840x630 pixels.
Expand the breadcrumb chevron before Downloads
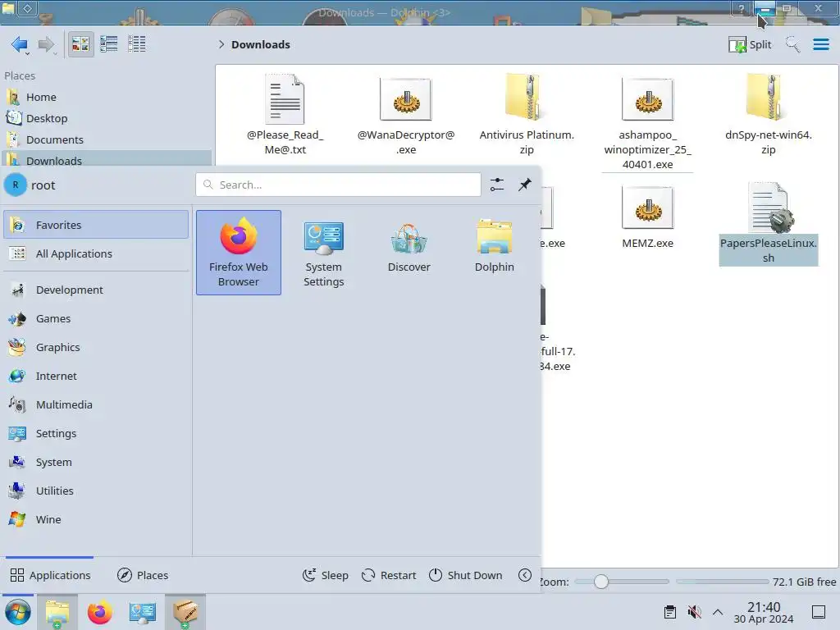[221, 44]
